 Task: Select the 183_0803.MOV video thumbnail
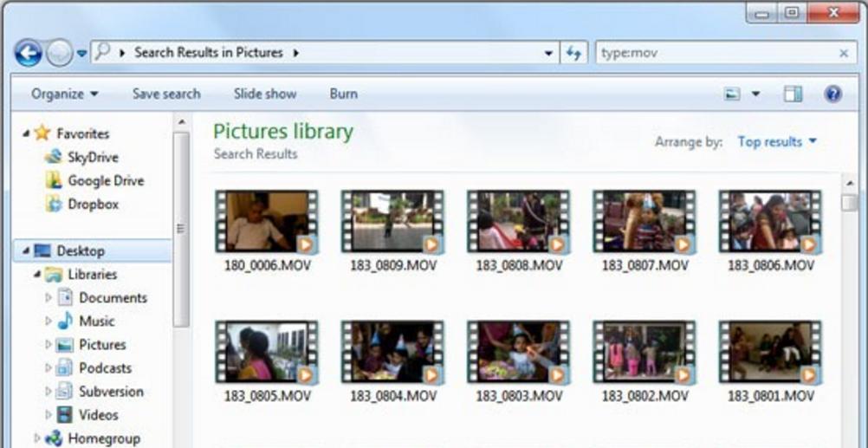click(519, 352)
